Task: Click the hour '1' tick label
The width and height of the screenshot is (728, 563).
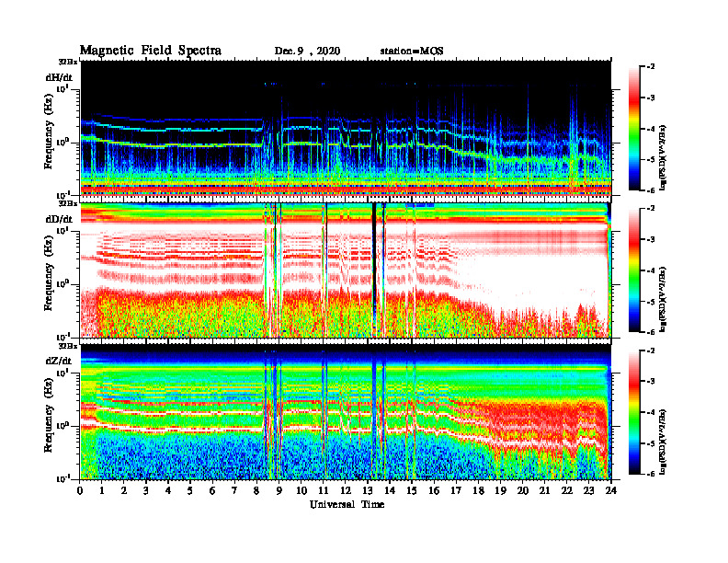Action: [102, 491]
